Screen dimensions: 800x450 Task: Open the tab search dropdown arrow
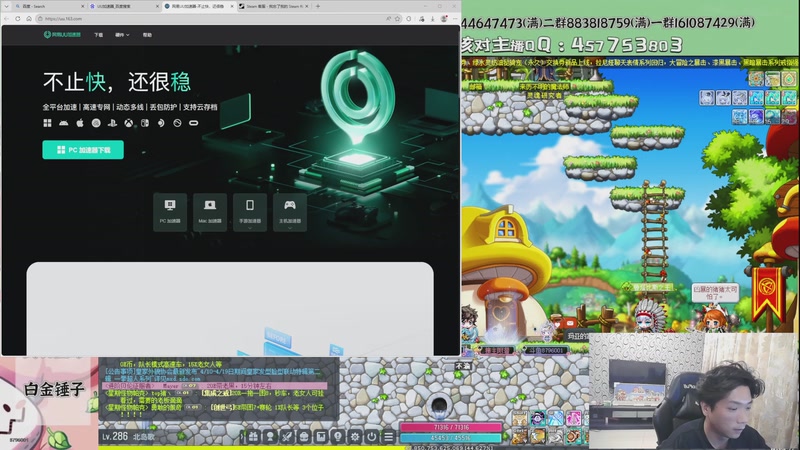[6, 6]
